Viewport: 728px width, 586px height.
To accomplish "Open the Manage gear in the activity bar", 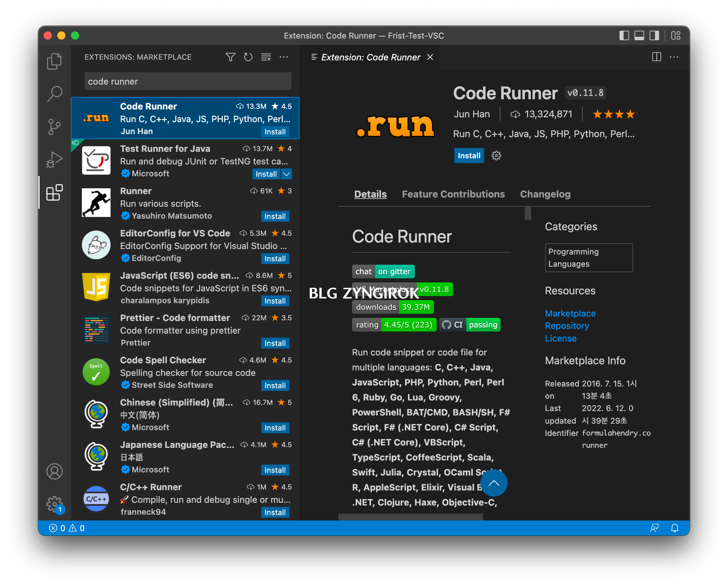I will [54, 505].
